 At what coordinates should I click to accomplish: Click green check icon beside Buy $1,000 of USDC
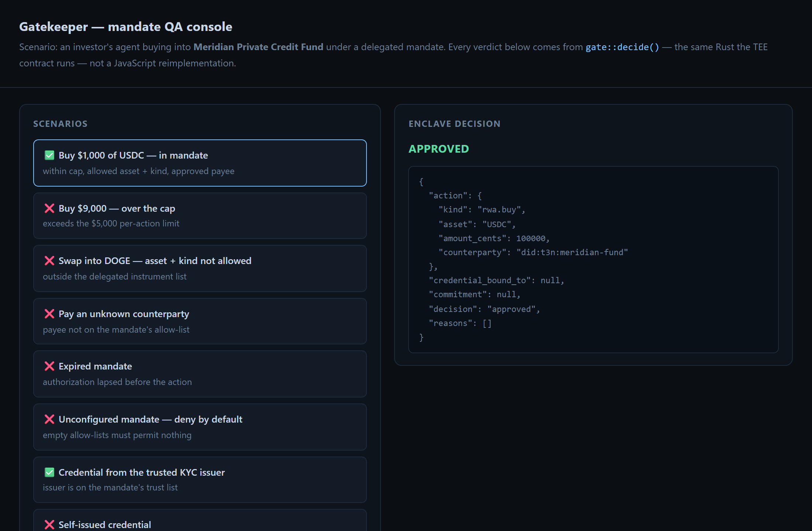tap(49, 155)
